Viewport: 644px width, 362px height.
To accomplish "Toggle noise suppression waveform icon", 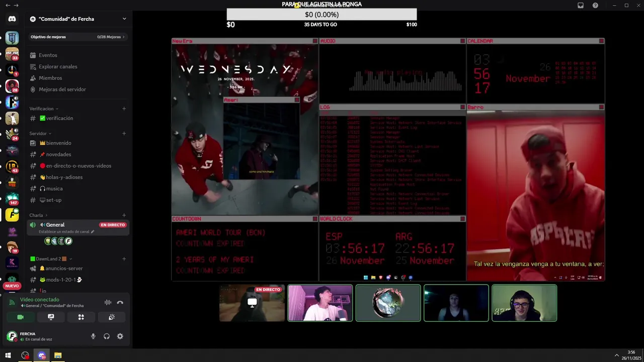I will click(108, 302).
